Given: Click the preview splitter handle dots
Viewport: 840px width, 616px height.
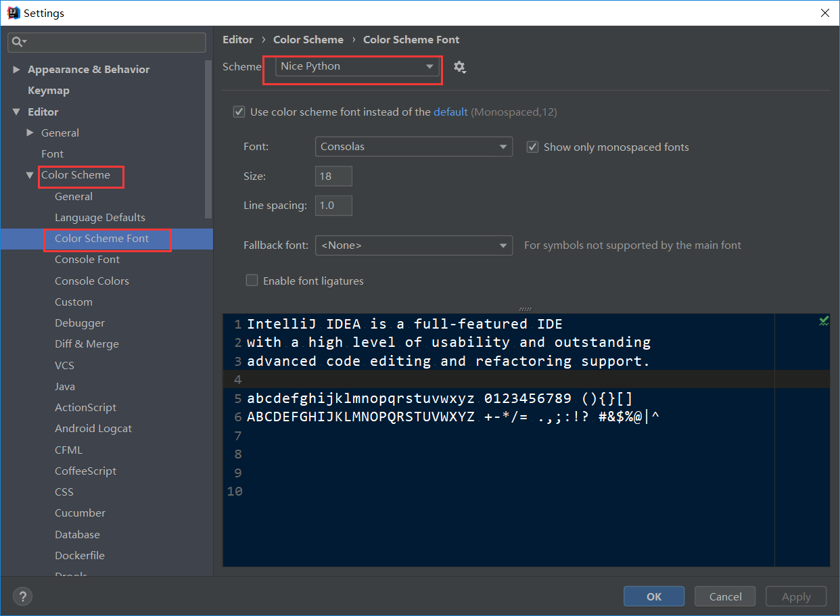Looking at the screenshot, I should point(525,309).
